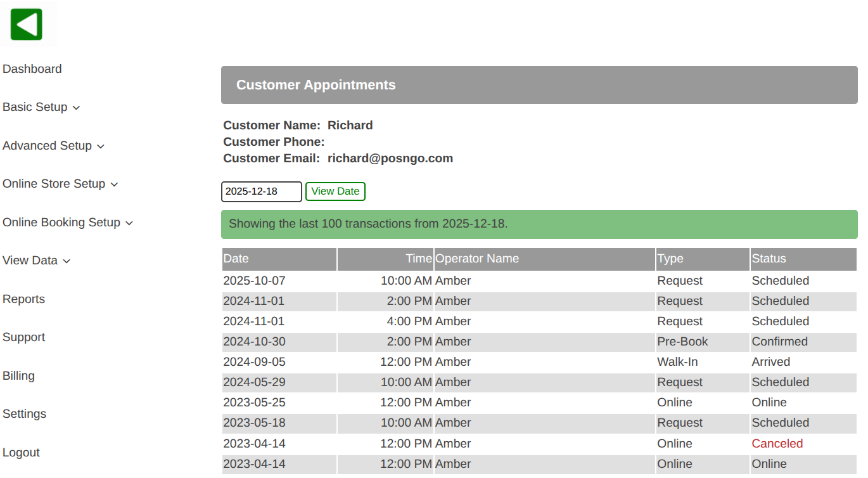Click the date input field

[x=261, y=191]
